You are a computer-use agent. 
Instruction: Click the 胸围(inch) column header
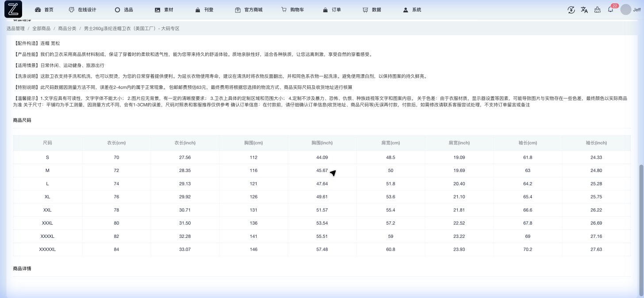pyautogui.click(x=322, y=143)
